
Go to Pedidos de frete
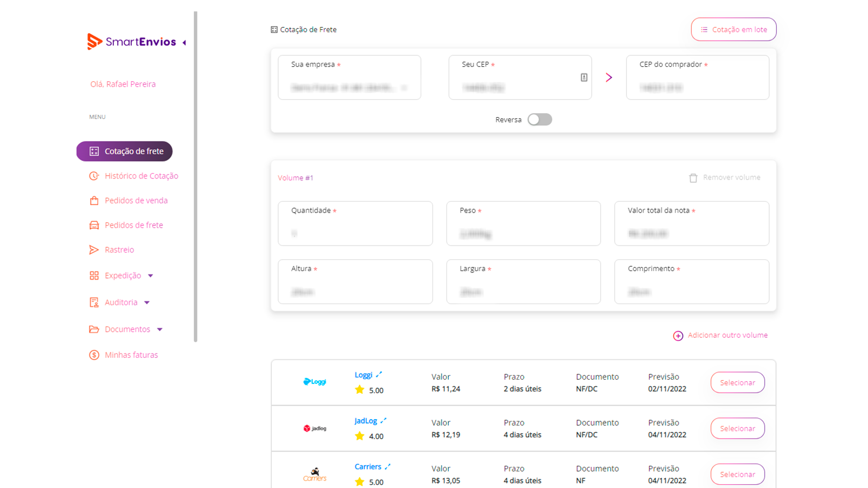pyautogui.click(x=126, y=225)
